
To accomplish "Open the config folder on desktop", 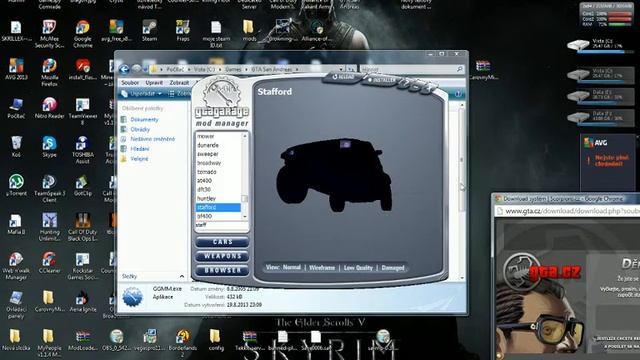I will [216, 340].
